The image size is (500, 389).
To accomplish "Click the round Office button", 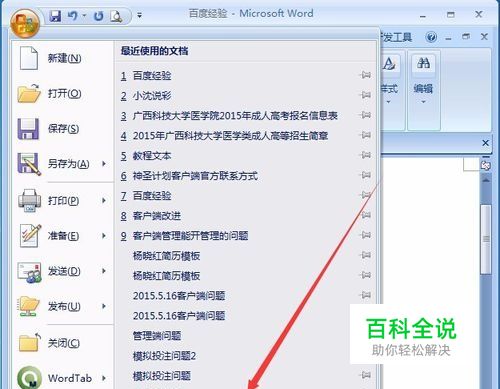I will pyautogui.click(x=25, y=23).
